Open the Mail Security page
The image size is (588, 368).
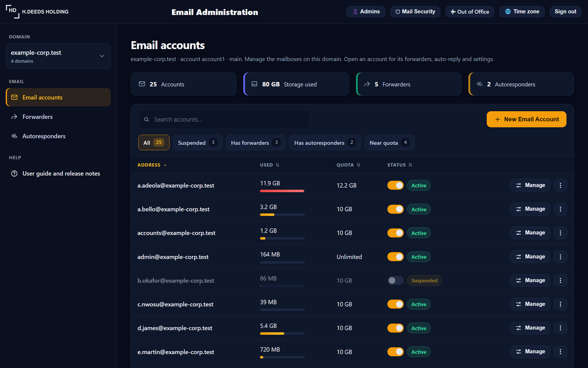pyautogui.click(x=415, y=11)
